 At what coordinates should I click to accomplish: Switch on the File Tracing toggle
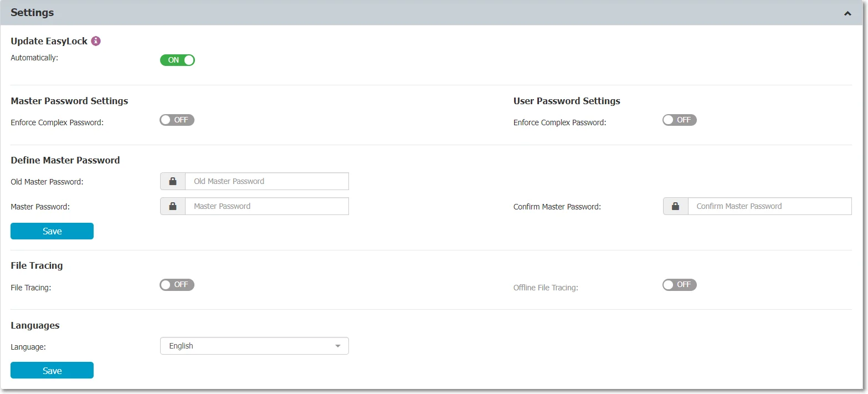[x=177, y=285]
